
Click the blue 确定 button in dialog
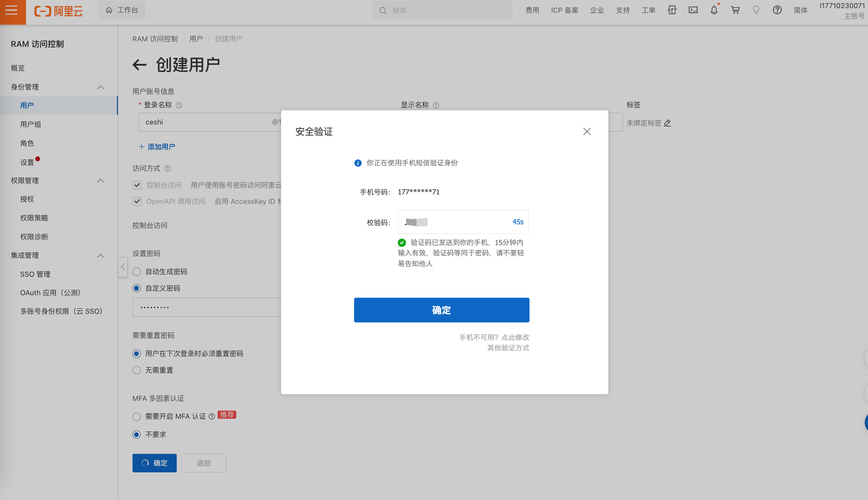pos(441,310)
